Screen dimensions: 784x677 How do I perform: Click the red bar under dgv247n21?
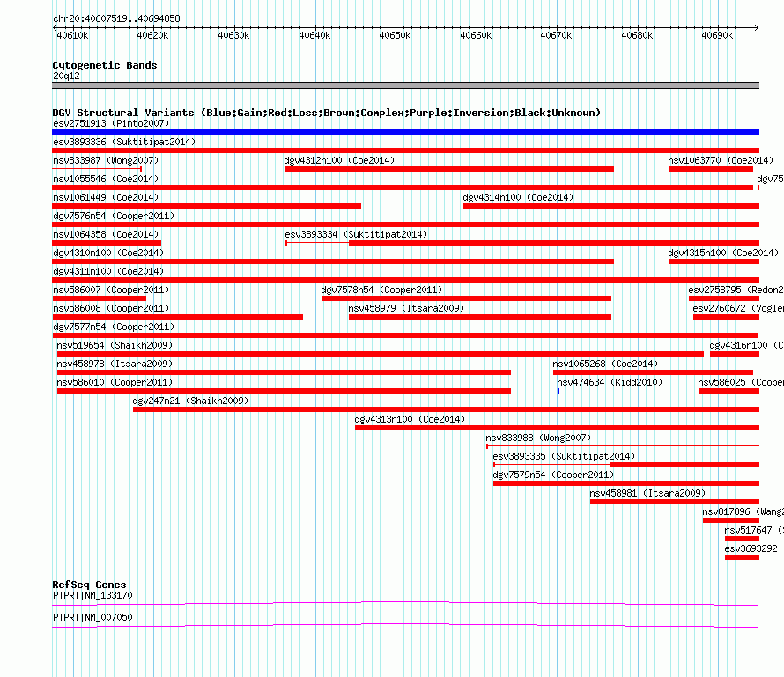pyautogui.click(x=446, y=409)
